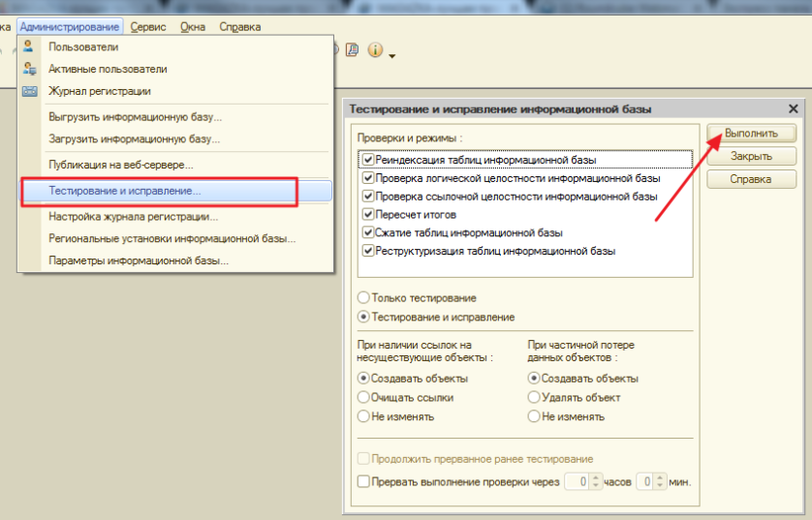Select the Только тестирование radio button
Image resolution: width=812 pixels, height=520 pixels.
[363, 297]
